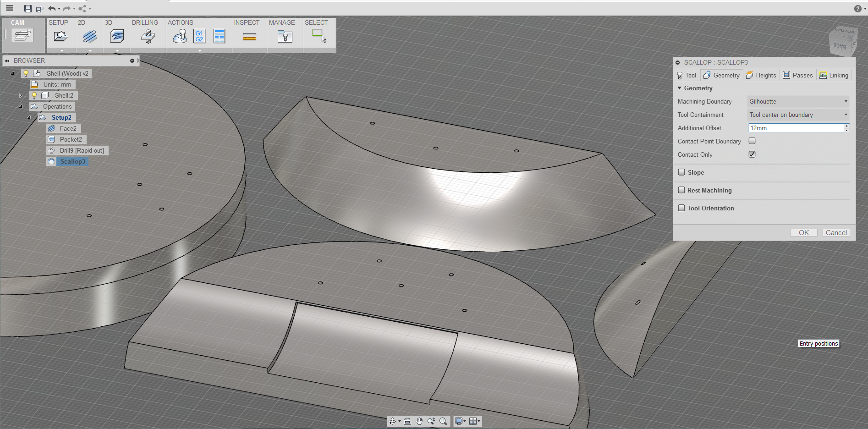Collapse the Operations tree node

(x=21, y=106)
